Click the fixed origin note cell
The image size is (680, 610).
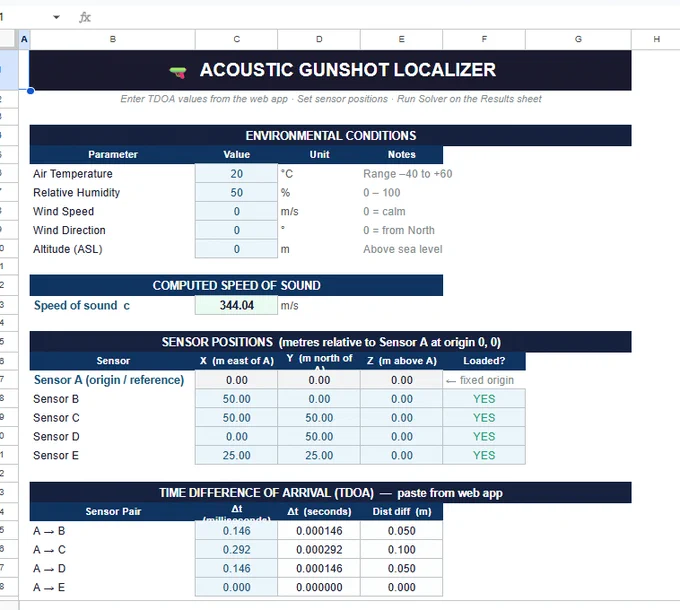(484, 380)
